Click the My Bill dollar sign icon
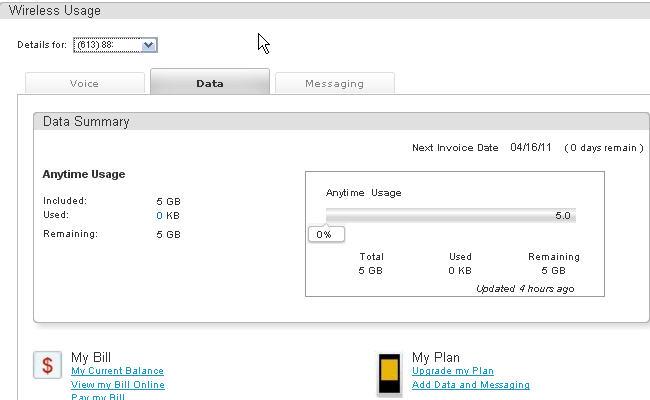Image resolution: width=650 pixels, height=400 pixels. 47,365
